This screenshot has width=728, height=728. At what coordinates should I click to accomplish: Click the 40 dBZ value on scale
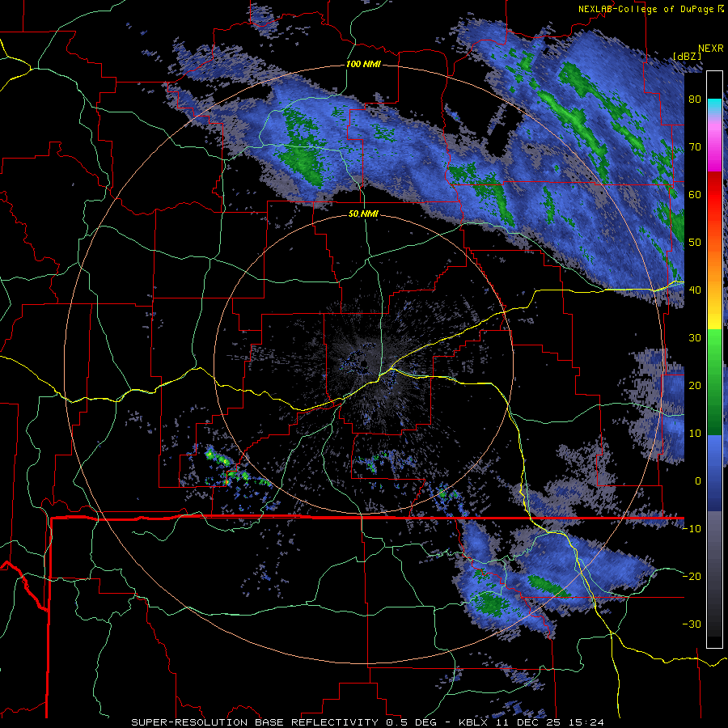(x=695, y=290)
